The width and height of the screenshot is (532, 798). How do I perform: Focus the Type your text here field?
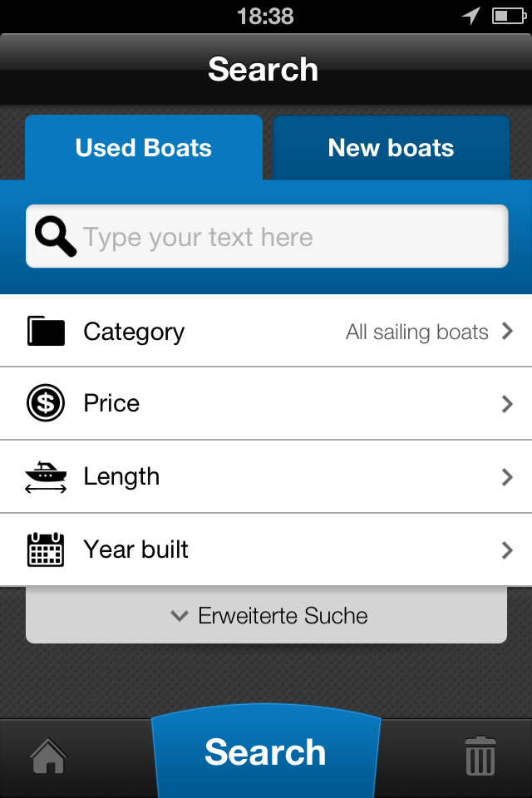point(267,236)
